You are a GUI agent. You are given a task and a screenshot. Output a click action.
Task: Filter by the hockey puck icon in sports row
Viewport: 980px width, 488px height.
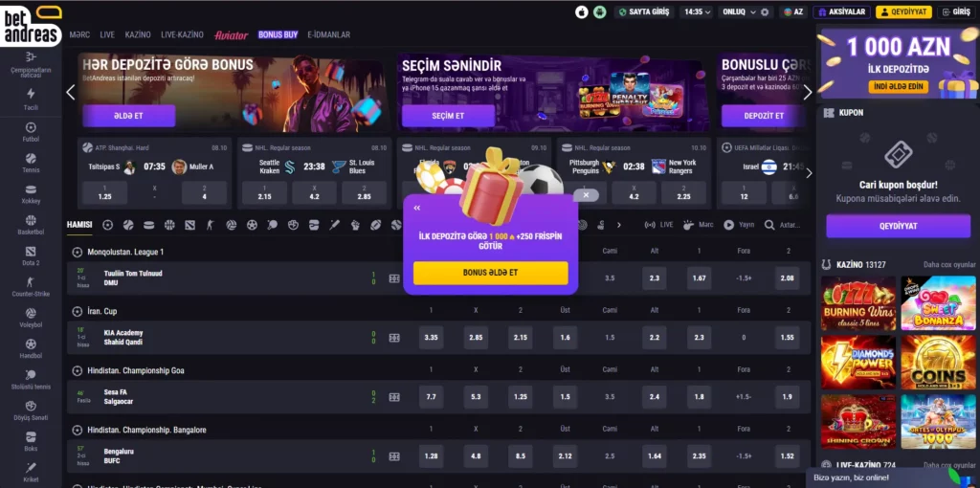point(148,225)
